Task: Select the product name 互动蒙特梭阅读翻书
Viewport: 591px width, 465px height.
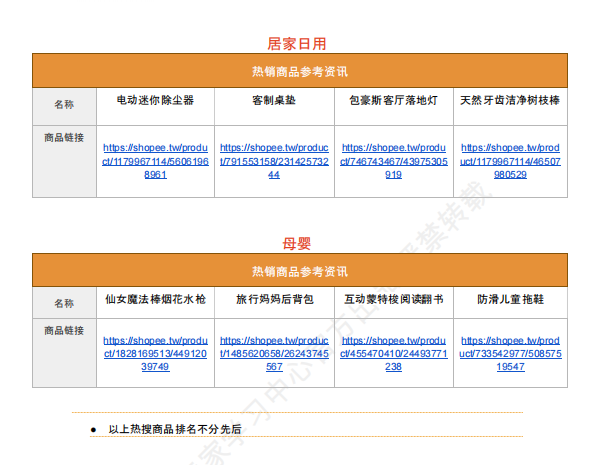Action: [393, 299]
